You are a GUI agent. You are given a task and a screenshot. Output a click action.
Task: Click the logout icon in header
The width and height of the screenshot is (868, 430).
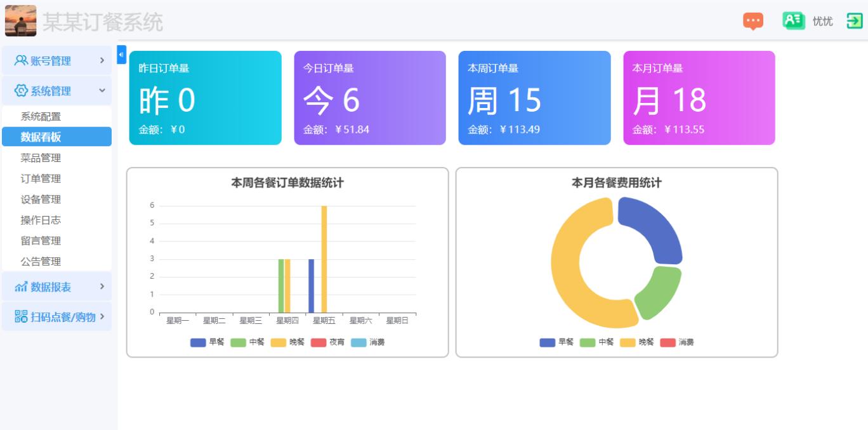pyautogui.click(x=855, y=21)
